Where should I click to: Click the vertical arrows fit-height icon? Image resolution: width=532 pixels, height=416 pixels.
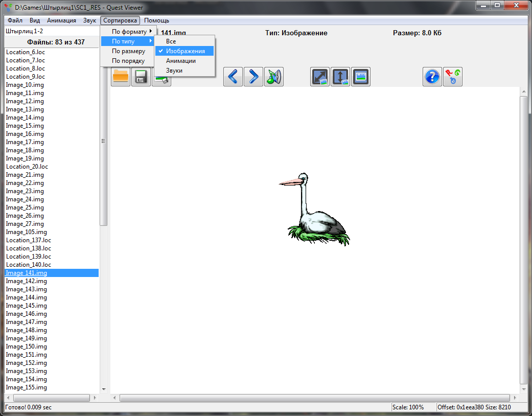(x=340, y=77)
